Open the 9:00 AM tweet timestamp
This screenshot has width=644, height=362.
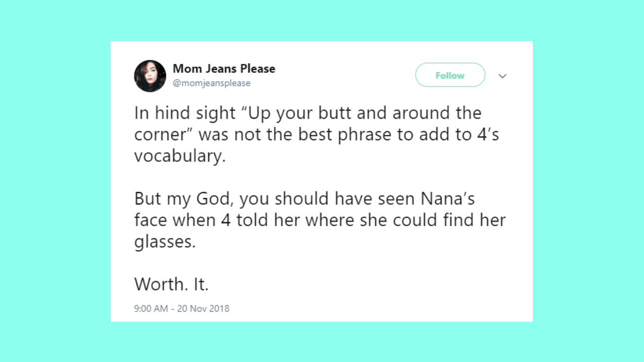click(151, 309)
